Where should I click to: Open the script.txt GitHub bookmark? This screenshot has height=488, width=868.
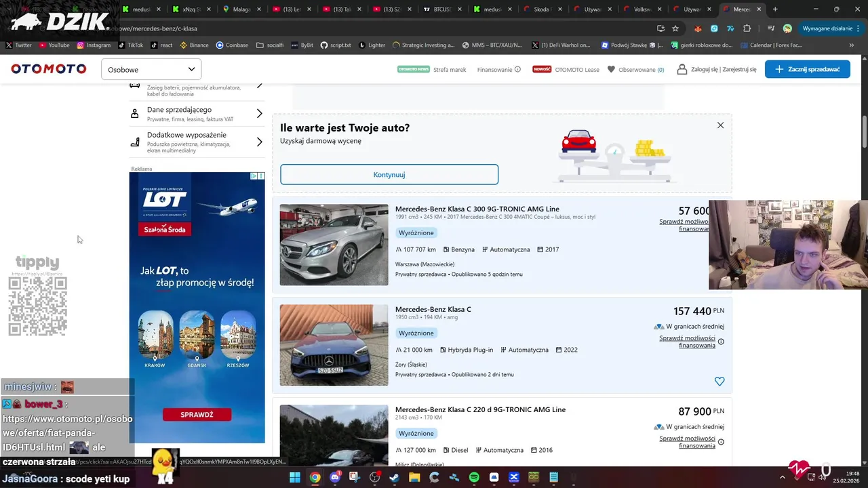(336, 45)
